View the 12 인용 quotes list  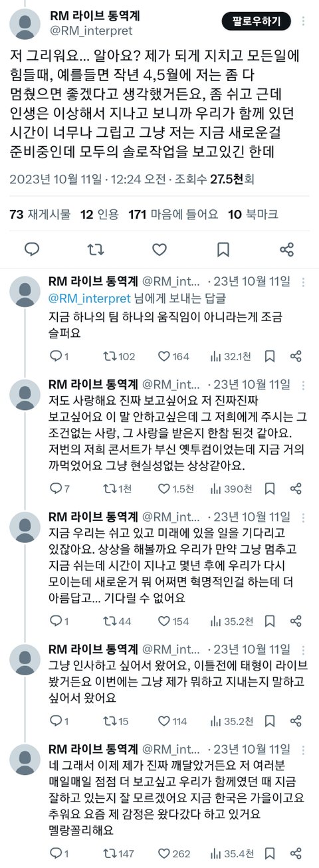100,214
